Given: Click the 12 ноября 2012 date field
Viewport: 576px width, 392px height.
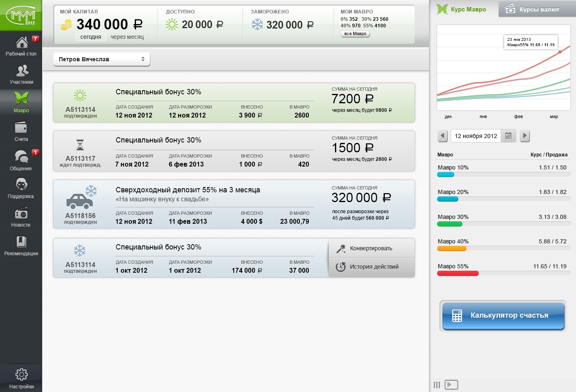Looking at the screenshot, I should [x=476, y=136].
